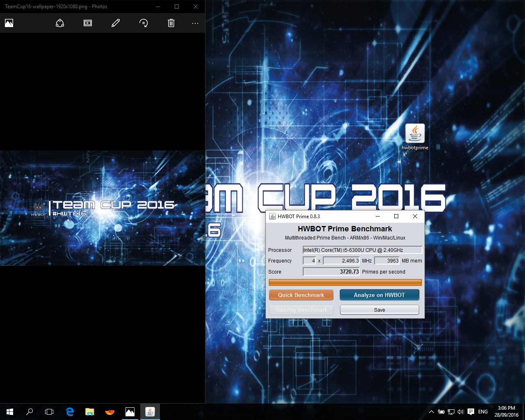Viewport: 525px width, 420px height.
Task: Click the 'Score' label
Action: tap(274, 272)
